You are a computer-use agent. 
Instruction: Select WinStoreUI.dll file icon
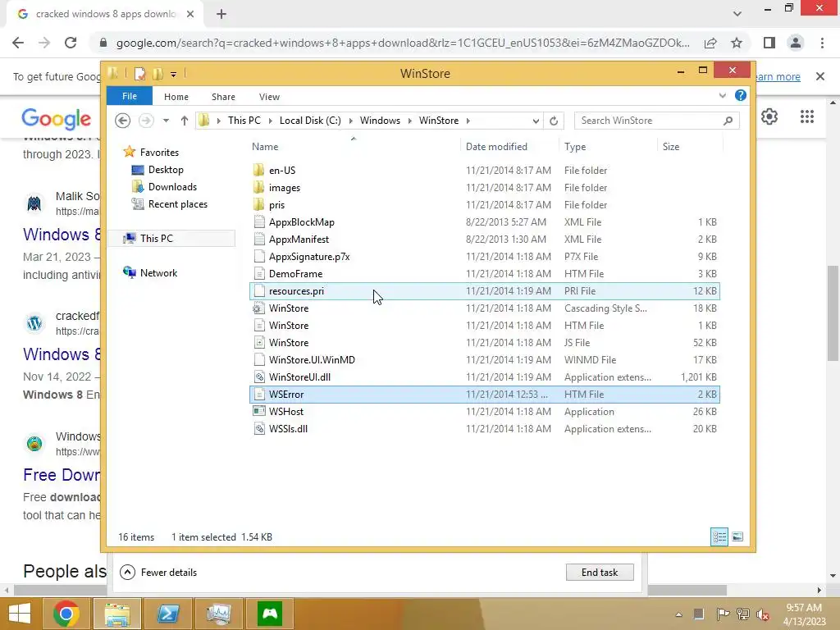[x=258, y=377]
